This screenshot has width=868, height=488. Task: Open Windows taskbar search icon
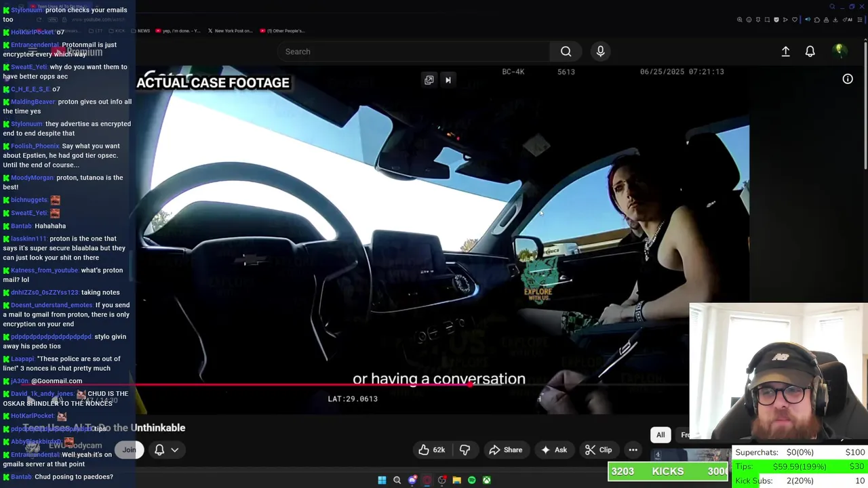pos(397,480)
